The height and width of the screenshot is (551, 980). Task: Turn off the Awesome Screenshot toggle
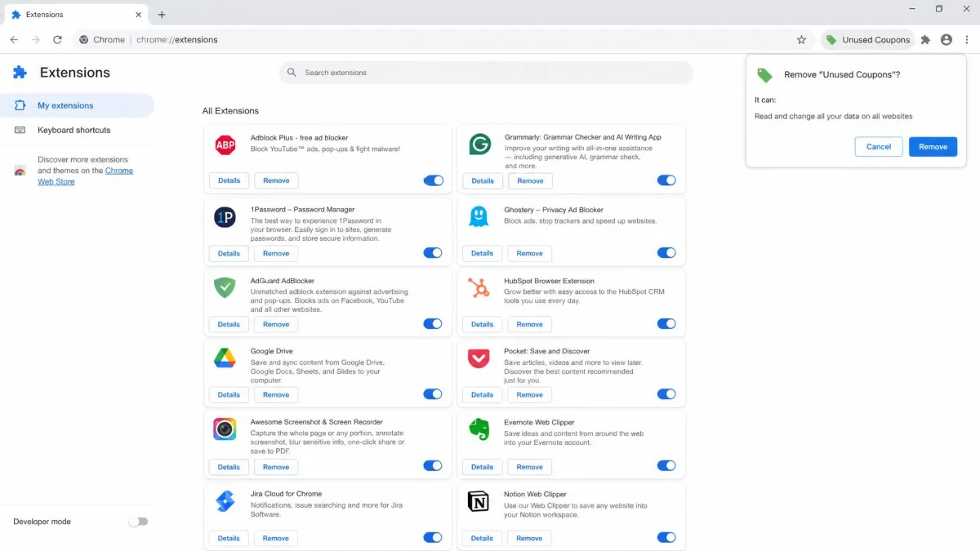coord(433,466)
